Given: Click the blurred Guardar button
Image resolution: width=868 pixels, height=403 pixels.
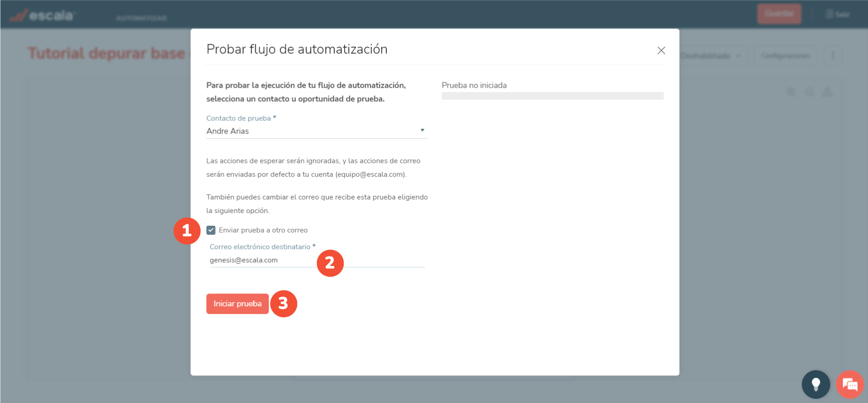Looking at the screenshot, I should click(x=779, y=14).
